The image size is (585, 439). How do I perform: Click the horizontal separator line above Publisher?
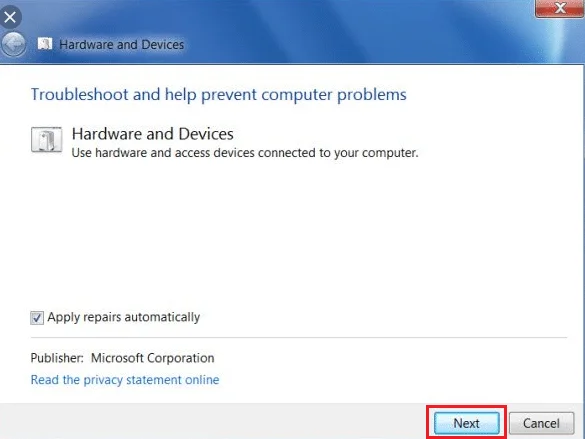pyautogui.click(x=298, y=338)
